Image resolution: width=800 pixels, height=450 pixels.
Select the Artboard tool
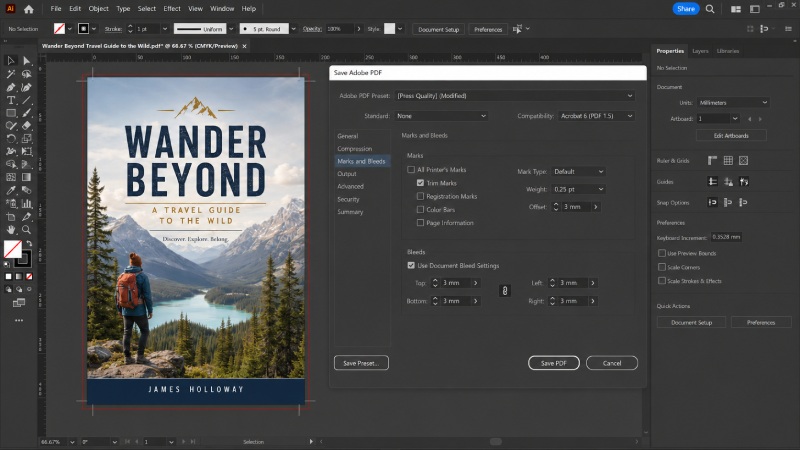(11, 216)
